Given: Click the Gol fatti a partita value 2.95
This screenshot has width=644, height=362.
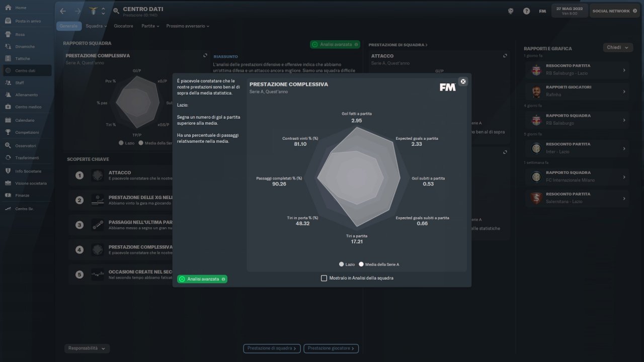Looking at the screenshot, I should click(x=357, y=121).
